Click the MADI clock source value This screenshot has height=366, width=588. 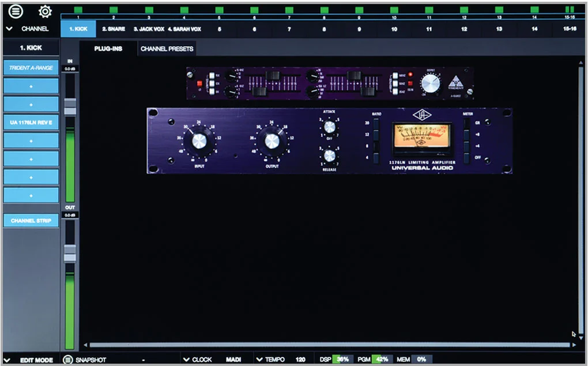point(233,360)
